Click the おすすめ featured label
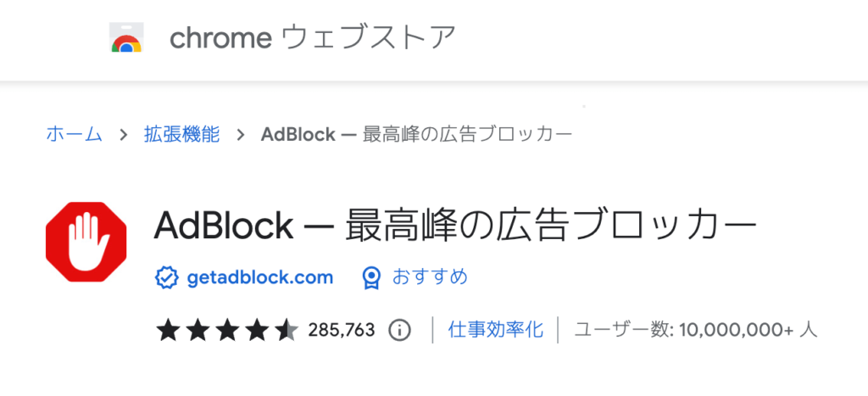This screenshot has width=868, height=396. pyautogui.click(x=430, y=276)
